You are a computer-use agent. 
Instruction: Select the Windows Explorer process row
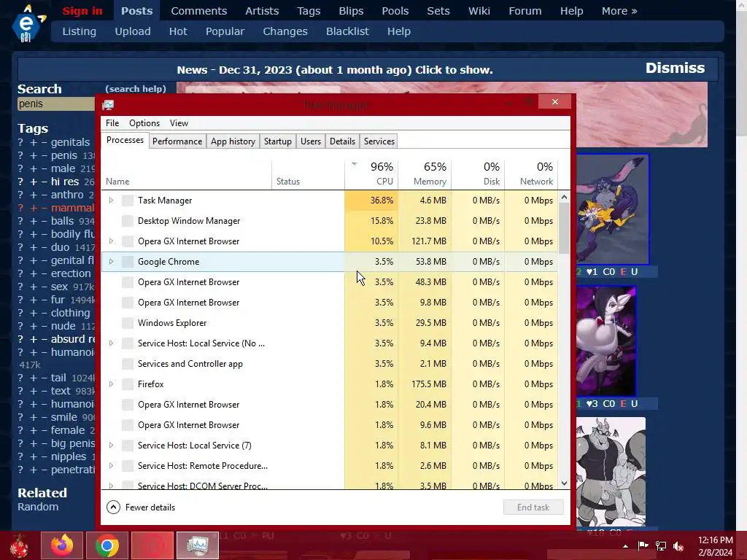click(x=330, y=323)
